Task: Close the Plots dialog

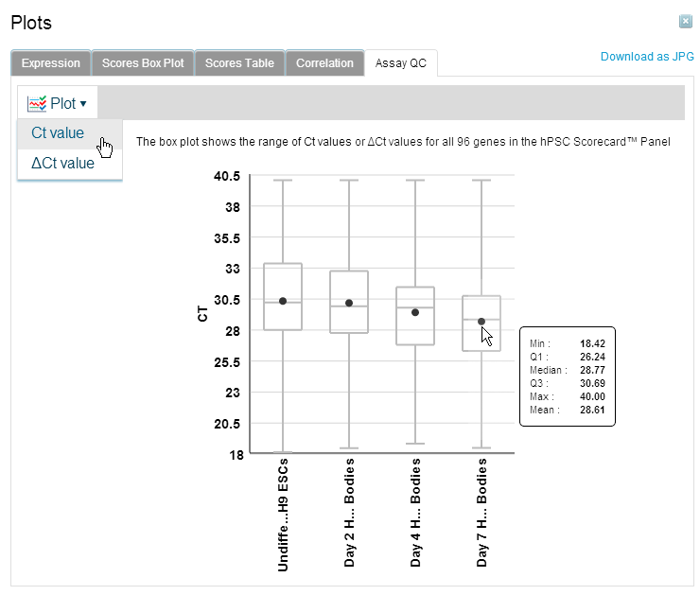Action: [x=685, y=21]
